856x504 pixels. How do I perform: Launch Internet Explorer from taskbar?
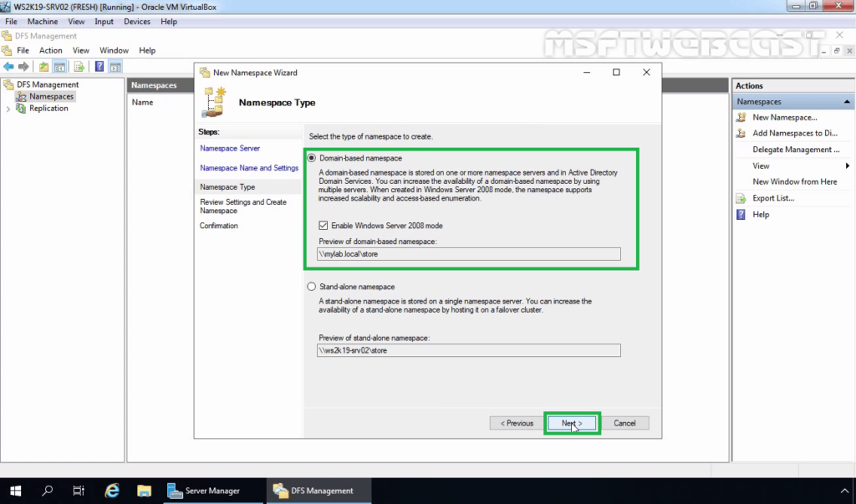112,491
